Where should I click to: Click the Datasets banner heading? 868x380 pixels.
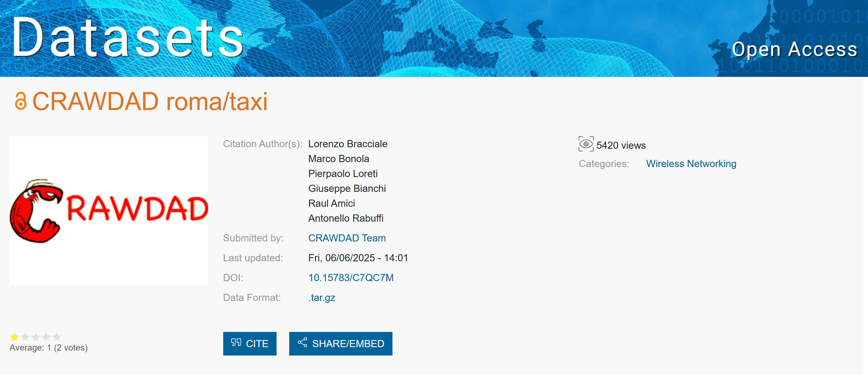[127, 37]
